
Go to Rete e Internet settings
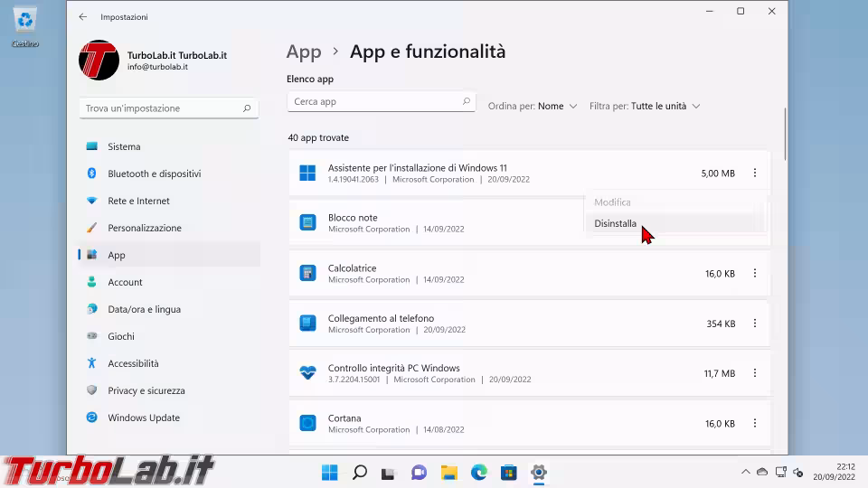click(169, 201)
